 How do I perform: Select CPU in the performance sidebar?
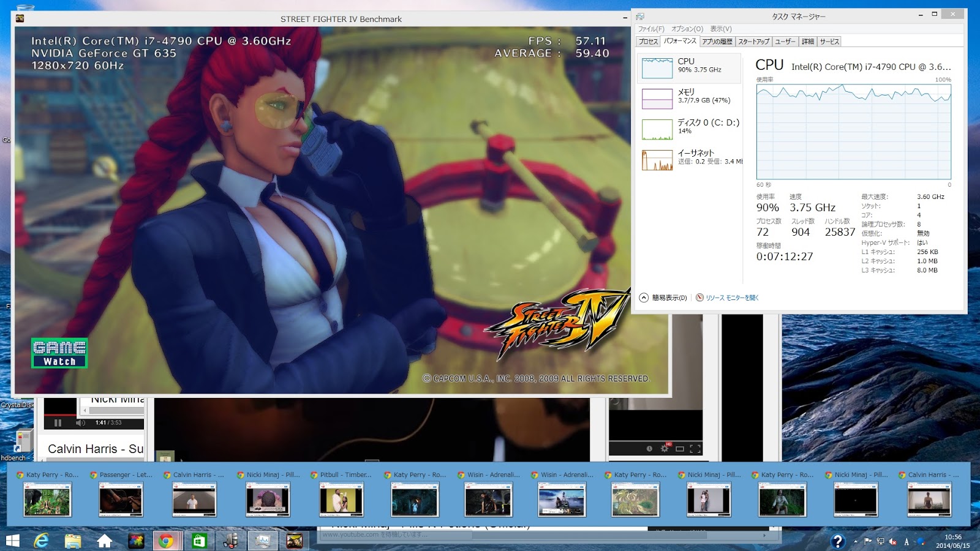pyautogui.click(x=689, y=68)
